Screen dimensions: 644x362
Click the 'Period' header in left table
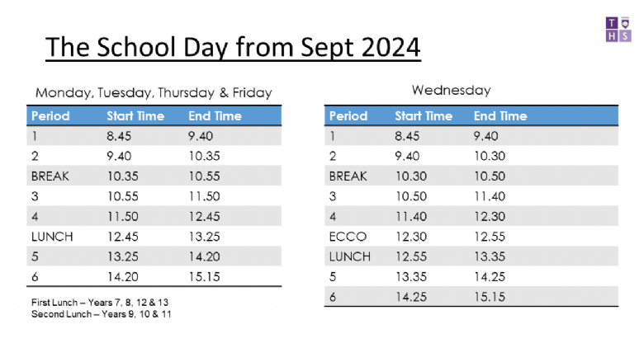[x=50, y=116]
